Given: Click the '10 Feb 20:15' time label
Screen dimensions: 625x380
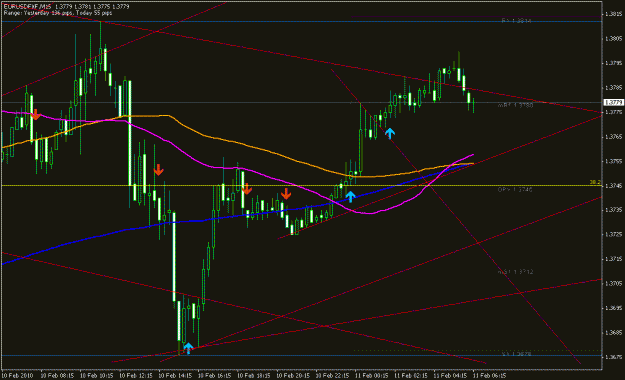Looking at the screenshot, I should click(293, 376).
